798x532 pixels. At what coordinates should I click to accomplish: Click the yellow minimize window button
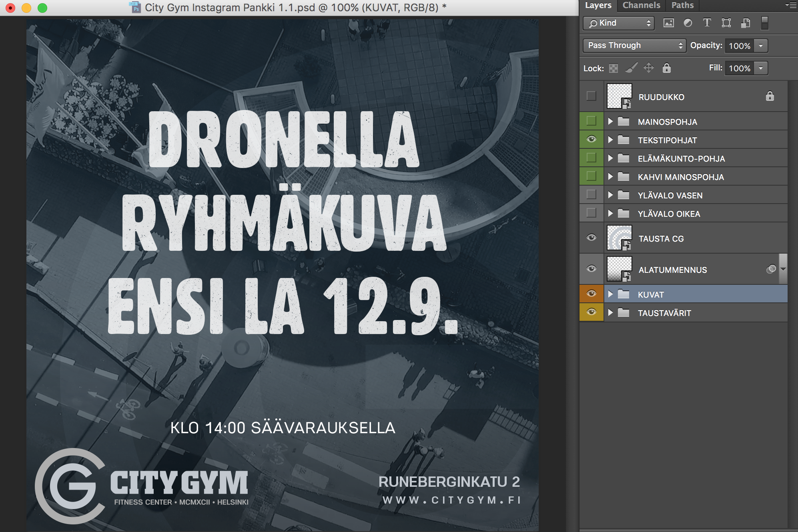[x=26, y=8]
